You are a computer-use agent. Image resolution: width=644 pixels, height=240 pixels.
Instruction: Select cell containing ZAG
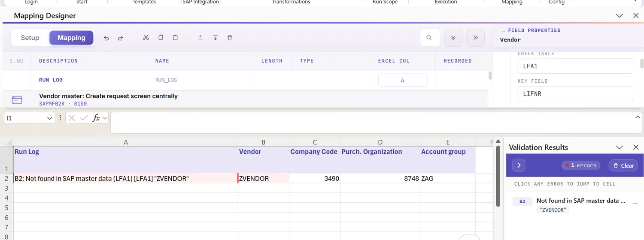448,178
